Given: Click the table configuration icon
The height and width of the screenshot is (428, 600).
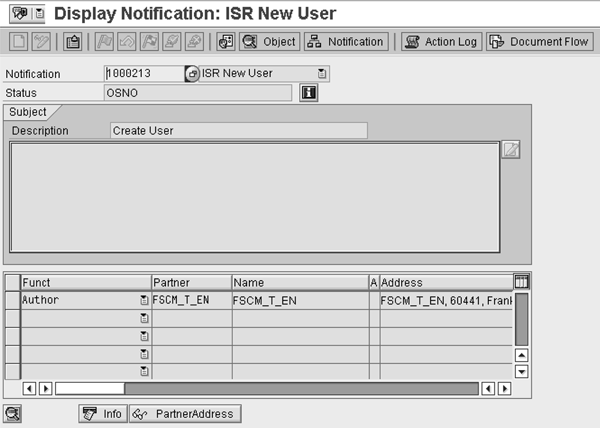Looking at the screenshot, I should click(x=521, y=282).
